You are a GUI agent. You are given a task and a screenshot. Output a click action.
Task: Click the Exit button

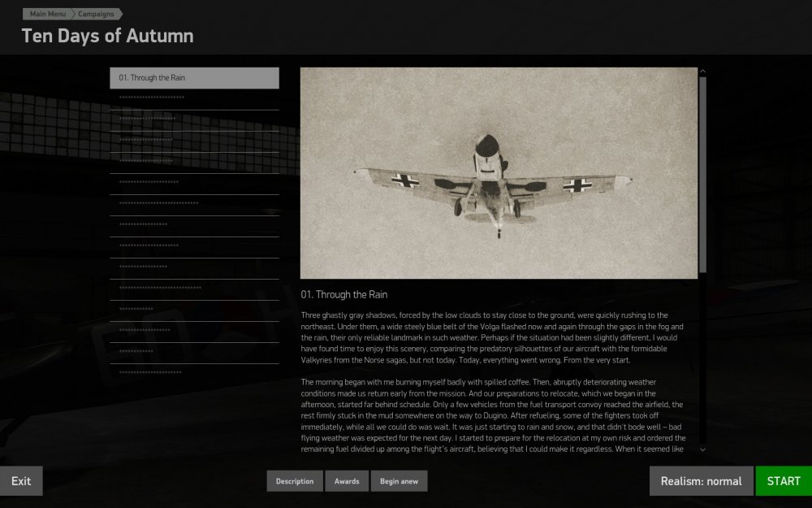(x=21, y=481)
